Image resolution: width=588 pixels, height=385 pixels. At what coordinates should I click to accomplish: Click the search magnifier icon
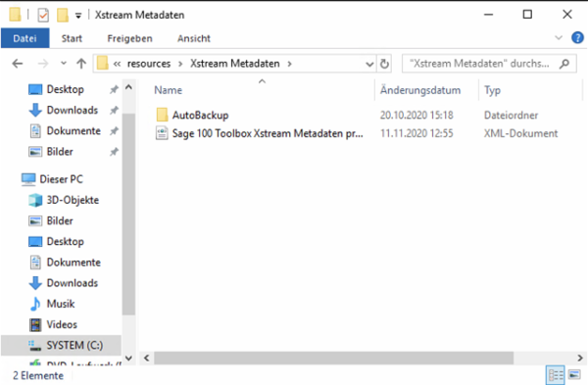(x=564, y=64)
